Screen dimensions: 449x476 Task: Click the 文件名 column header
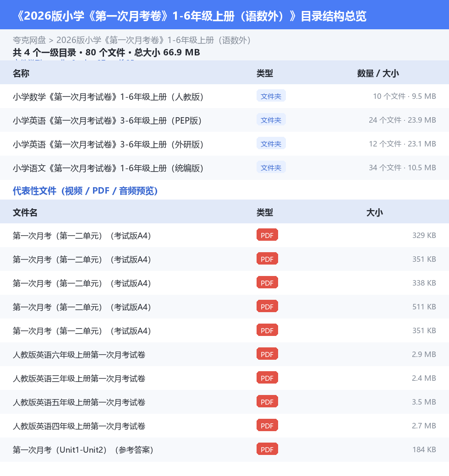pos(25,212)
